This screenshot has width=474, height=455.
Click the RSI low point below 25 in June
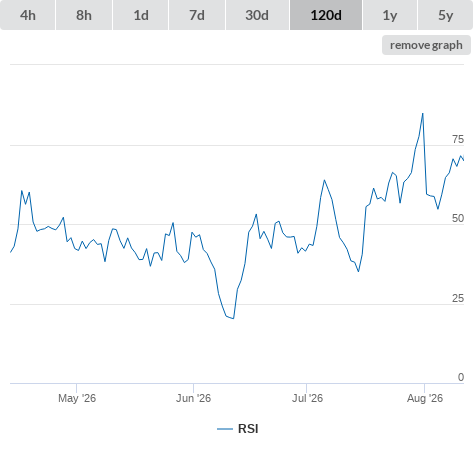click(233, 318)
